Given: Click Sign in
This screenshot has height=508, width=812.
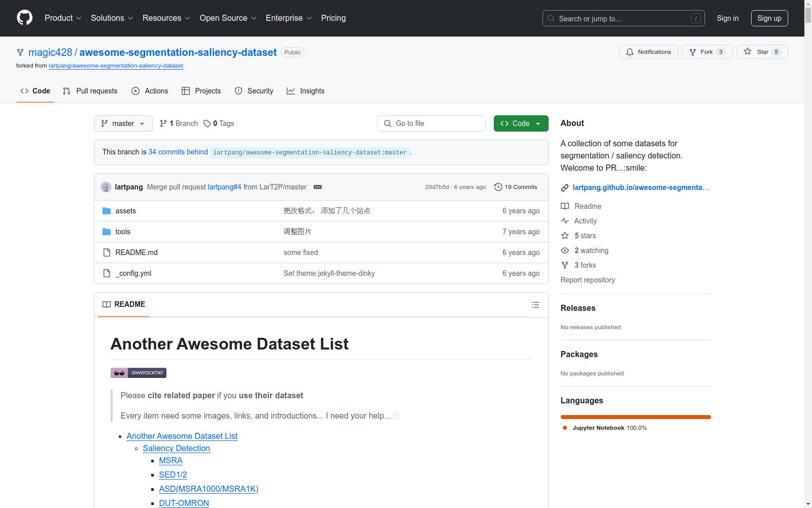Looking at the screenshot, I should [x=728, y=18].
